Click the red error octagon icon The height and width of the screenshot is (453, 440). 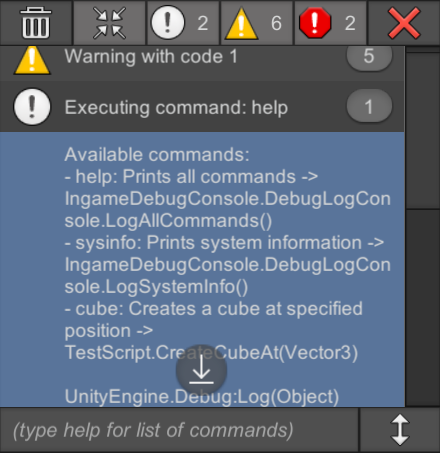tap(315, 23)
